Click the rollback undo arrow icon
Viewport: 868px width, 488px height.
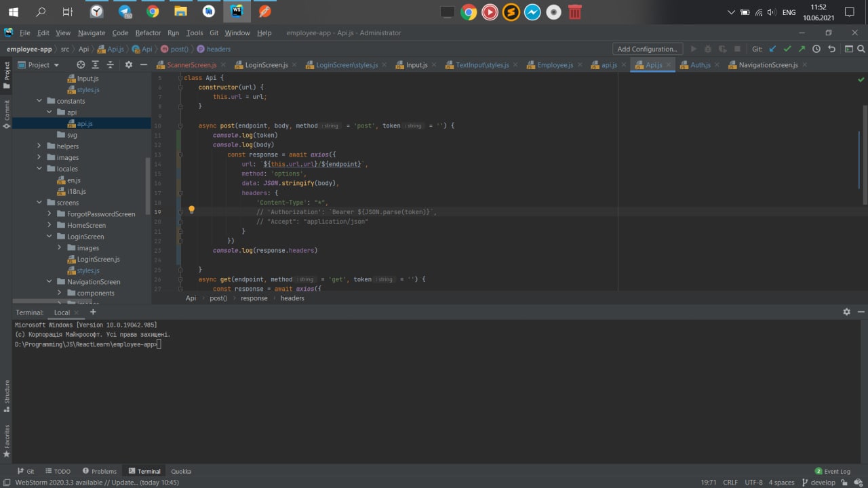(x=831, y=49)
